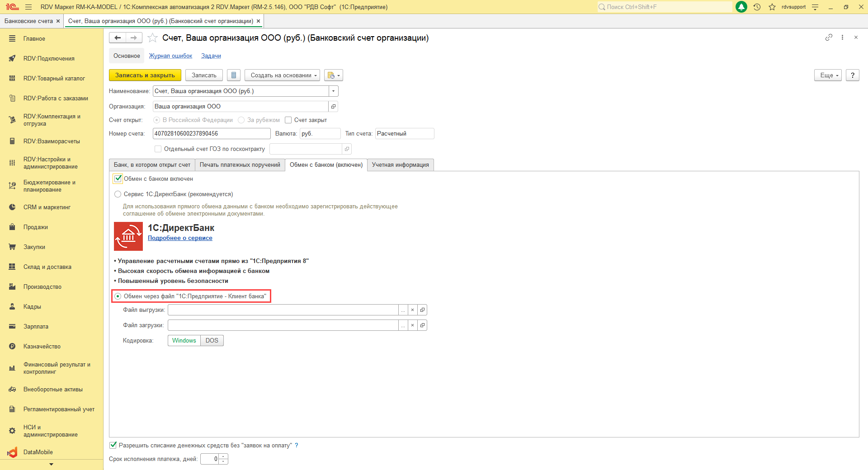
Task: Uncheck "Обмен с банком включен" checkbox
Action: point(118,179)
